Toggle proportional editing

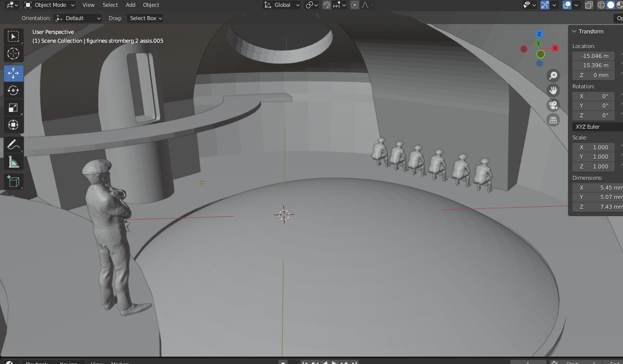pos(355,5)
